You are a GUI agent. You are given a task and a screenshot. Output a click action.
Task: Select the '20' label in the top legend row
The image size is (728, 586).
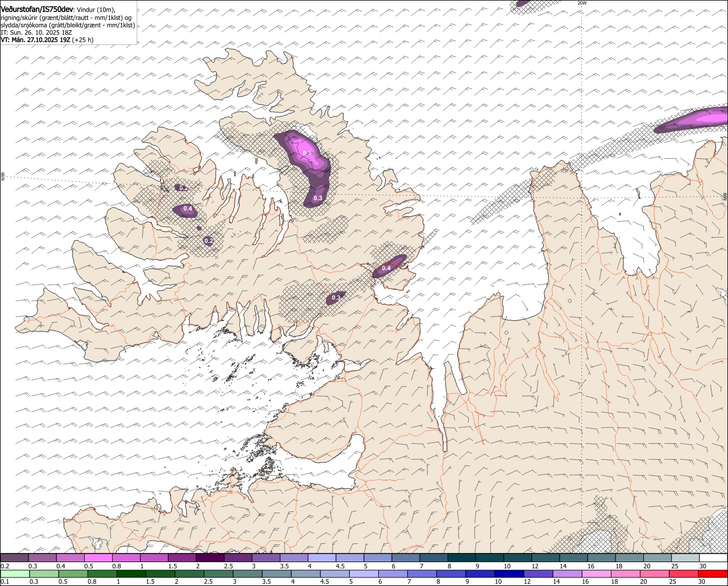(647, 566)
